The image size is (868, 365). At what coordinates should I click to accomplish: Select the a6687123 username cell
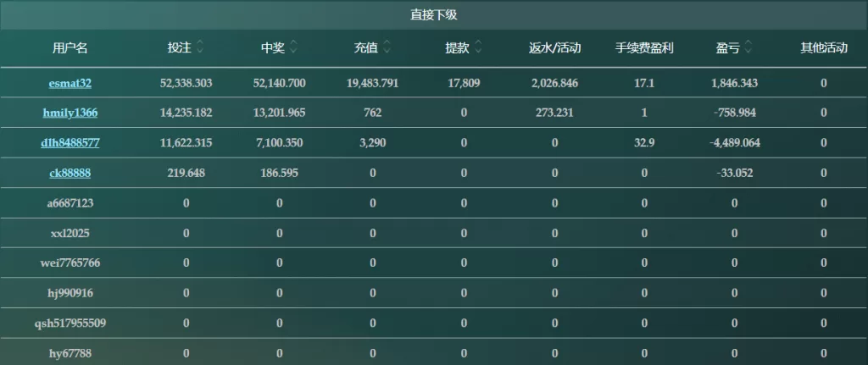[x=70, y=203]
